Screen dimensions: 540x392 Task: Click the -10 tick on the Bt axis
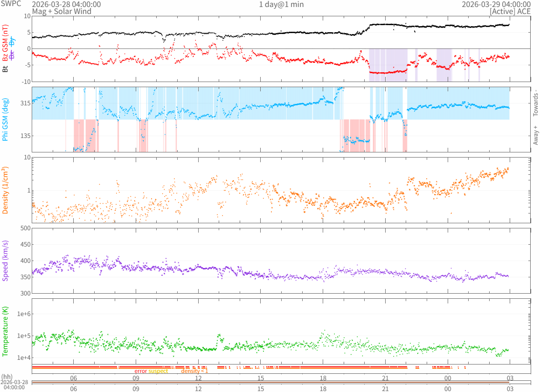27,82
